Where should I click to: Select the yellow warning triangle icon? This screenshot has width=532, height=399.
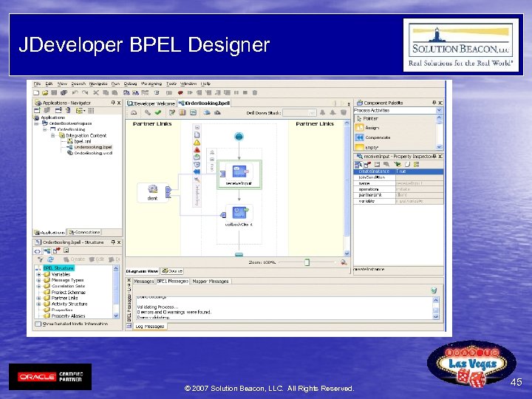pyautogui.click(x=197, y=143)
